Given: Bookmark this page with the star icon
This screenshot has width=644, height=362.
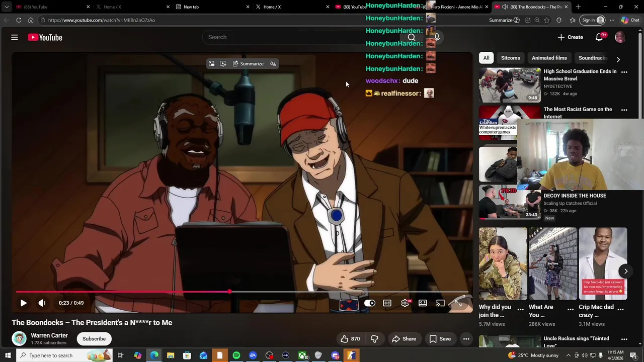Looking at the screenshot, I should (x=547, y=20).
